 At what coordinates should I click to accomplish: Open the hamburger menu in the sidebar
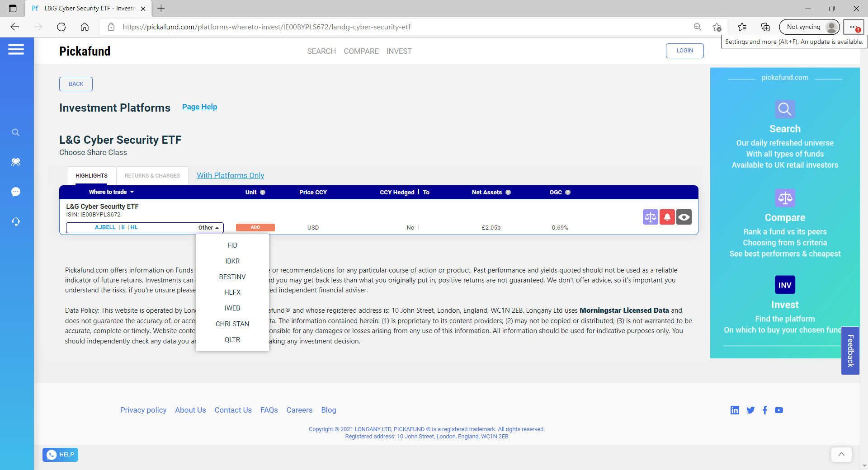coord(16,49)
